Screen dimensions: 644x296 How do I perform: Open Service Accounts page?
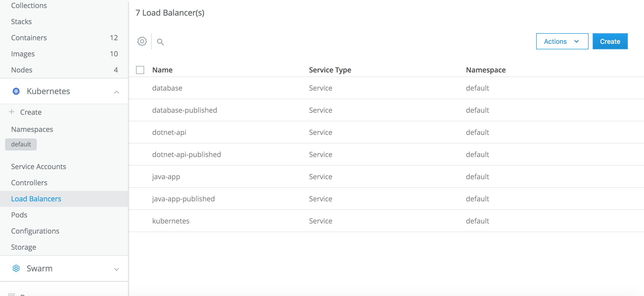[39, 167]
